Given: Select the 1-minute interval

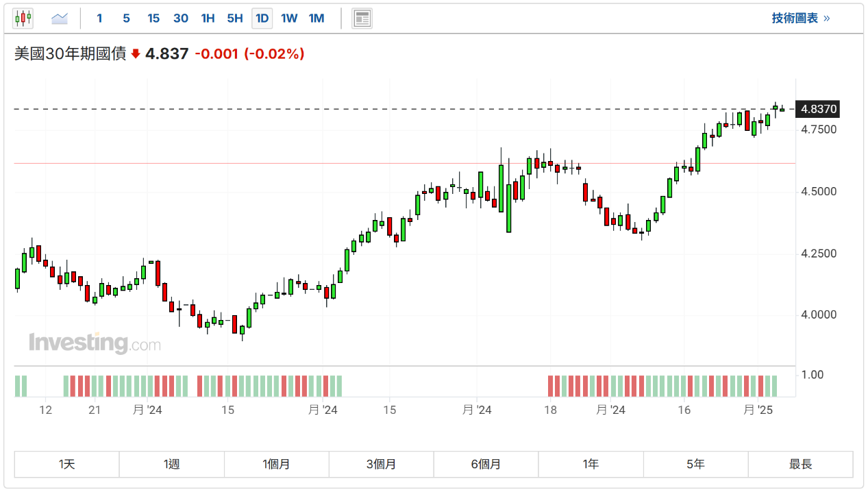Looking at the screenshot, I should (99, 19).
